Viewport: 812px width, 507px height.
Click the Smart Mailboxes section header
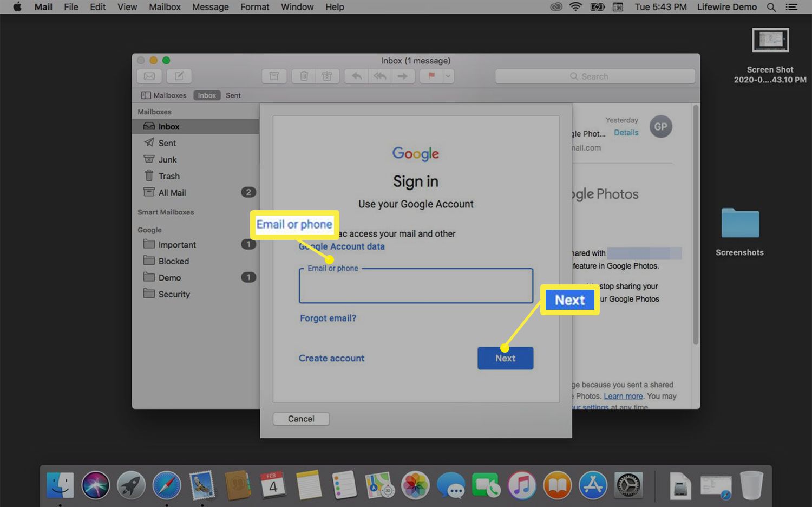(166, 212)
